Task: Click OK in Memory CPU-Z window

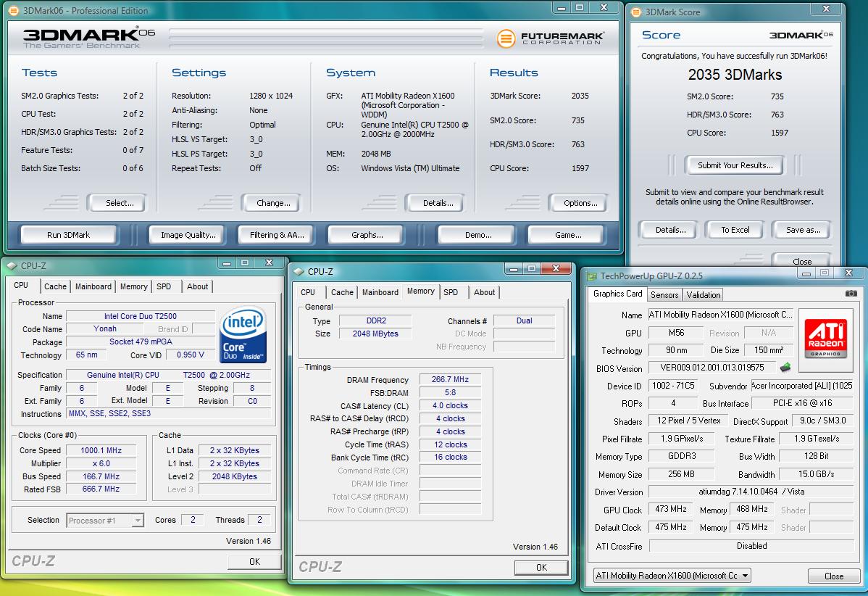Action: 541,567
